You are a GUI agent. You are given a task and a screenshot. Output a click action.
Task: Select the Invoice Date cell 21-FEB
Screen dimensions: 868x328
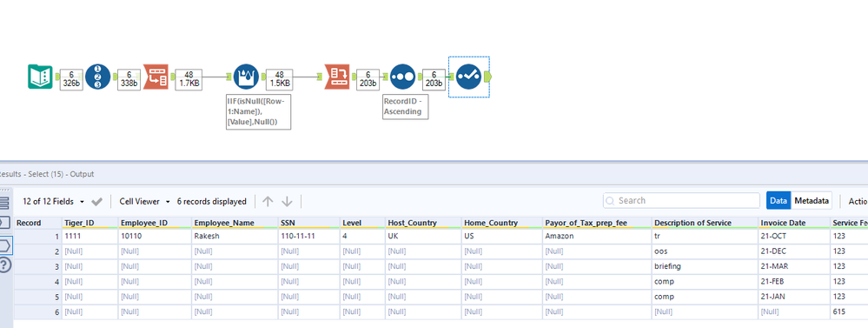coord(794,282)
